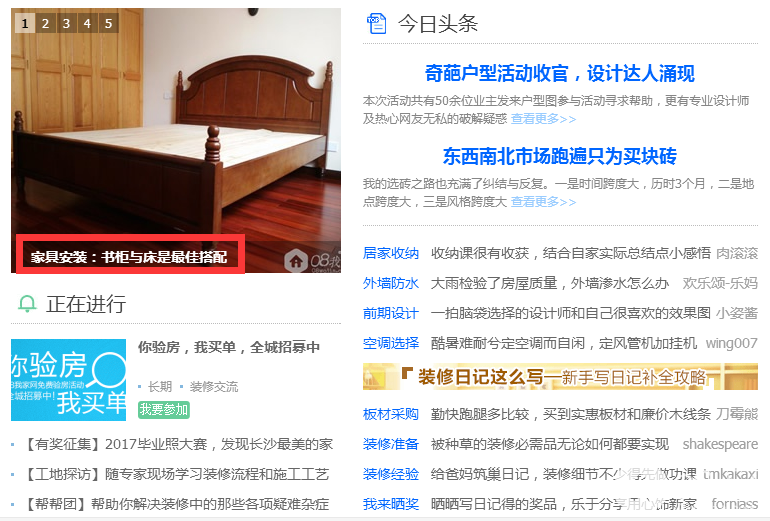Switch carousel to slide 2
Image resolution: width=770 pixels, height=521 pixels.
tap(45, 23)
